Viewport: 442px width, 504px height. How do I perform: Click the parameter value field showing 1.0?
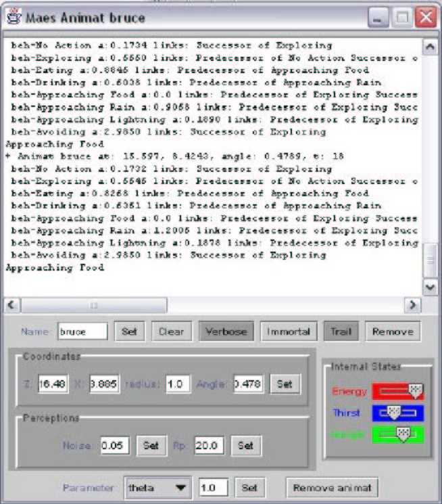click(214, 488)
